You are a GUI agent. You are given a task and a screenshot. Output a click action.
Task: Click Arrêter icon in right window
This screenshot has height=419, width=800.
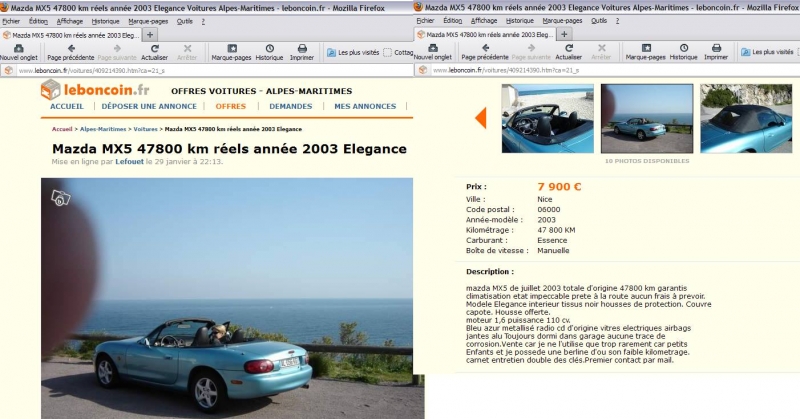coord(602,48)
